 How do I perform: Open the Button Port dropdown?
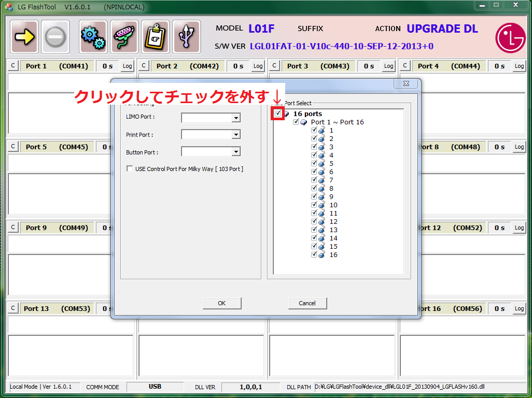tap(236, 151)
